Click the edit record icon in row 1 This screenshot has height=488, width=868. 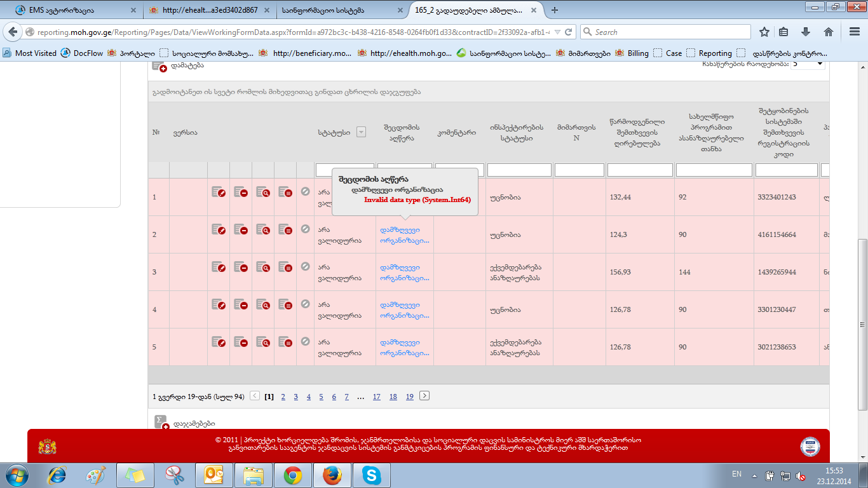pyautogui.click(x=219, y=192)
